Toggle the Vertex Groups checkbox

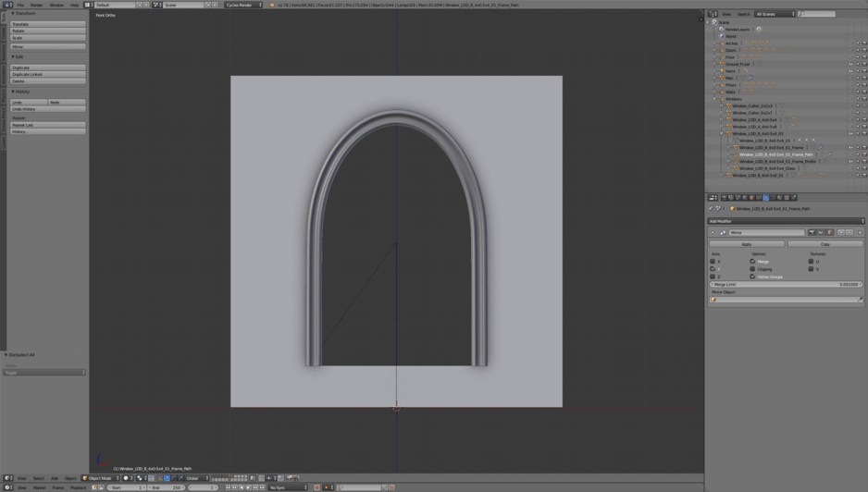pos(752,277)
